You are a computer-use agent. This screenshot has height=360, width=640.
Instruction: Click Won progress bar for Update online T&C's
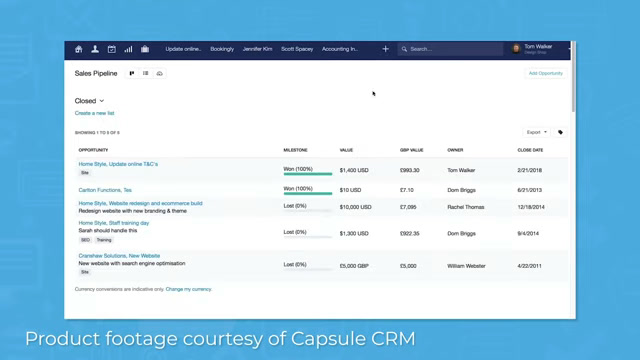308,174
